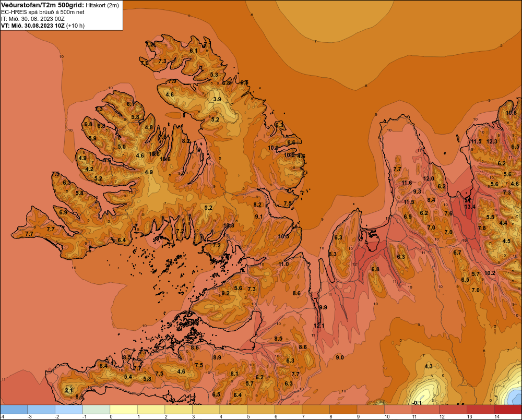
Task: Click the 8.4 temperature value
Action: coord(431,200)
